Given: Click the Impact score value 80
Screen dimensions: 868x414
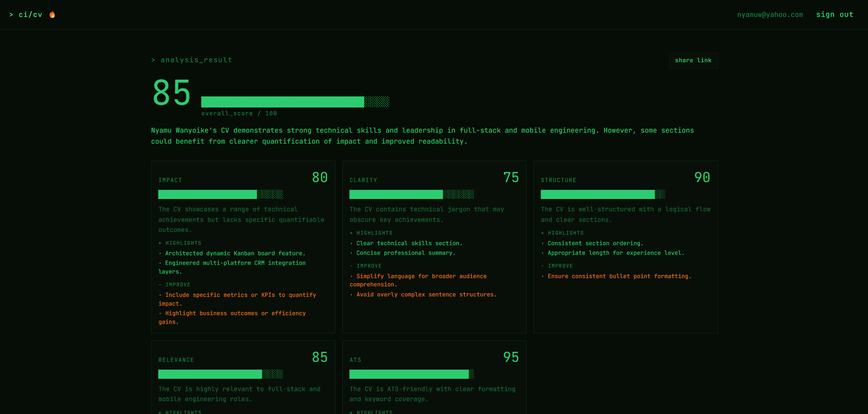Looking at the screenshot, I should click(320, 177).
